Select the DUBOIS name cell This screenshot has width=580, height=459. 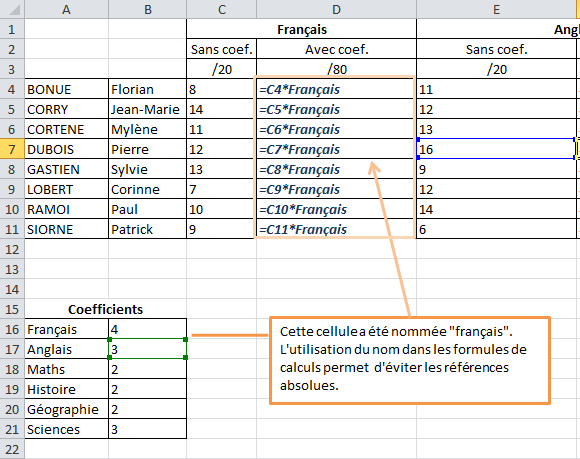pos(67,149)
